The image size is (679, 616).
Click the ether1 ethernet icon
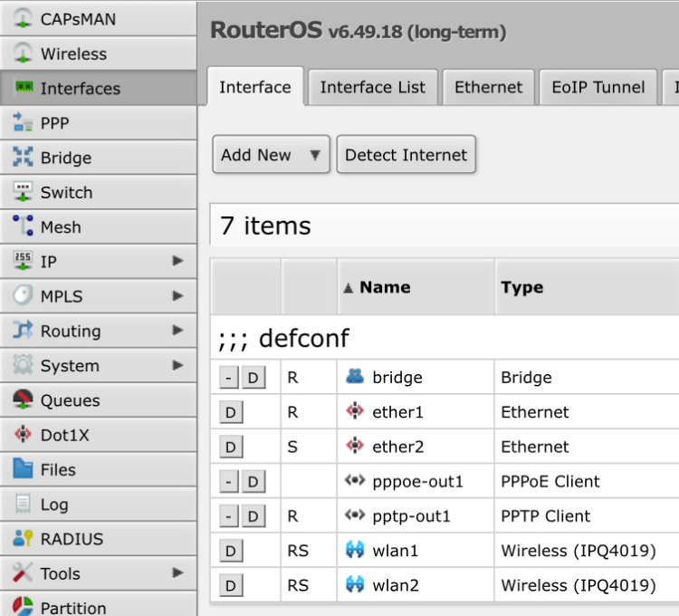pyautogui.click(x=355, y=410)
